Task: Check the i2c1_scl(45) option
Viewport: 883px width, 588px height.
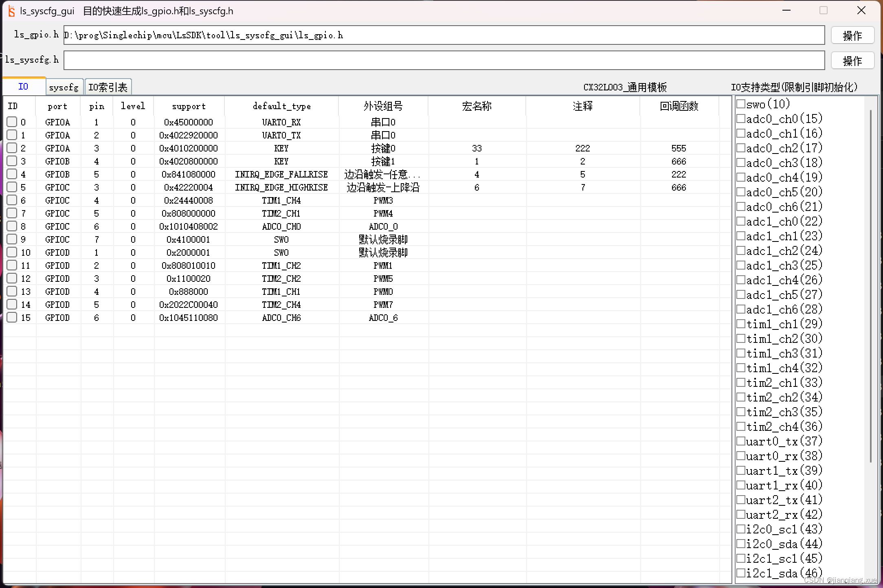Action: coord(741,558)
